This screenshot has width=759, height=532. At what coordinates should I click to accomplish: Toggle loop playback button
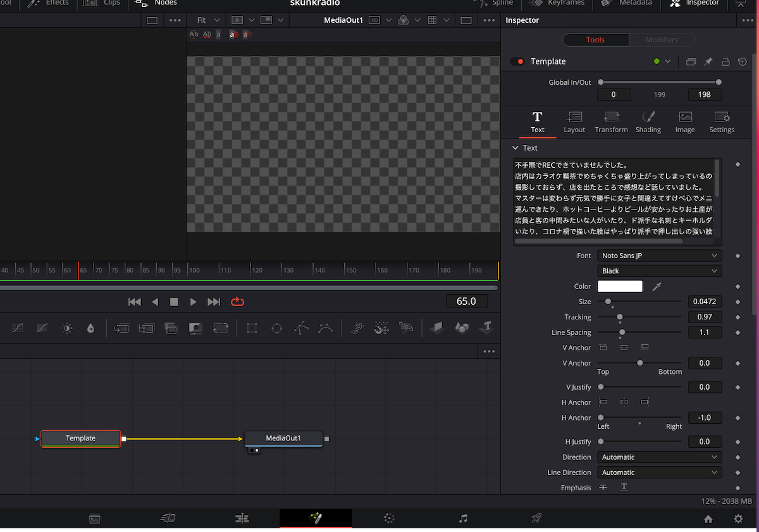click(x=237, y=302)
